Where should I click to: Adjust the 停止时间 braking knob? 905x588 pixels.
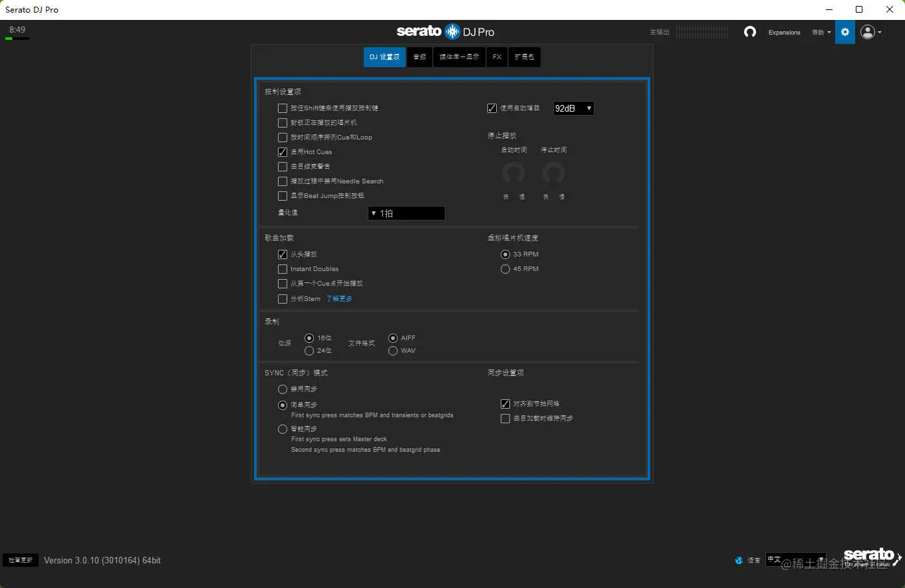553,173
